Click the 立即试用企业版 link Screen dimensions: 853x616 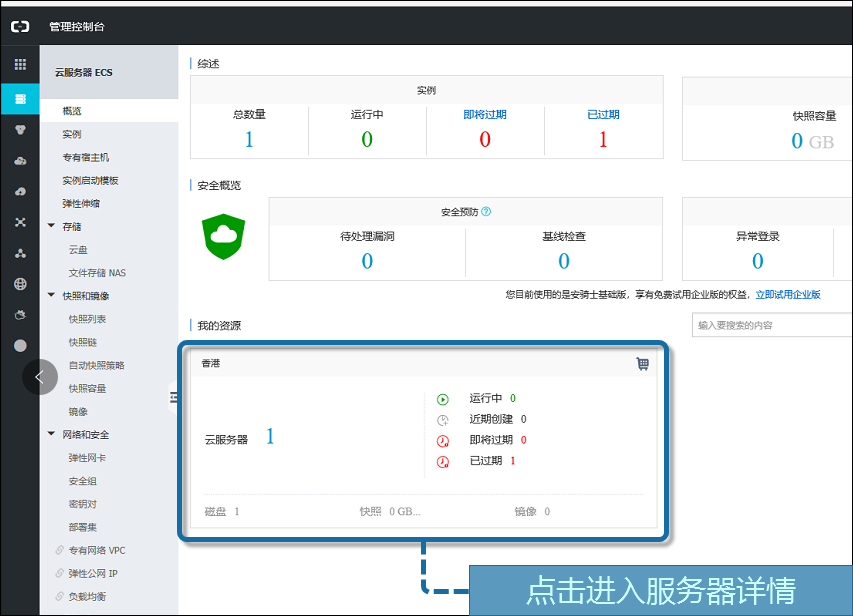click(787, 295)
